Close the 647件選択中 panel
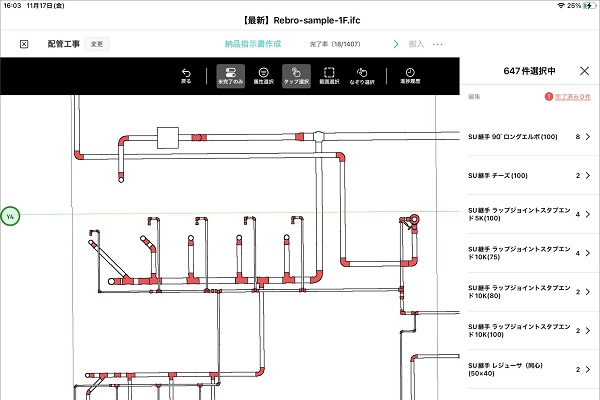The height and width of the screenshot is (400, 600). (x=585, y=72)
